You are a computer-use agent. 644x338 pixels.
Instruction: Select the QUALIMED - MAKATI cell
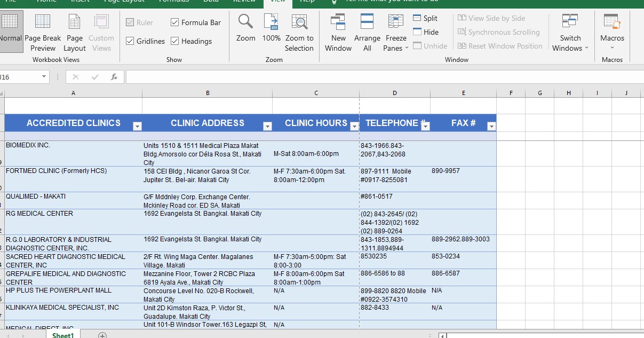pos(73,201)
